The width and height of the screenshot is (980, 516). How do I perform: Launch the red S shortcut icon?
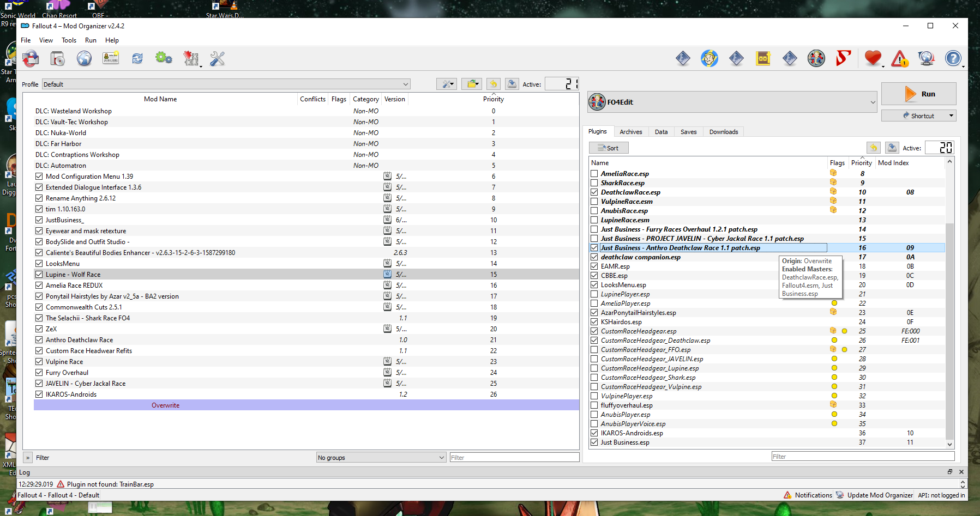(843, 58)
